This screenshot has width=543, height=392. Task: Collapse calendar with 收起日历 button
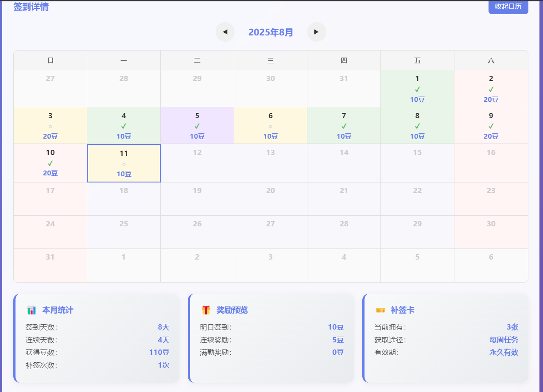(x=508, y=7)
